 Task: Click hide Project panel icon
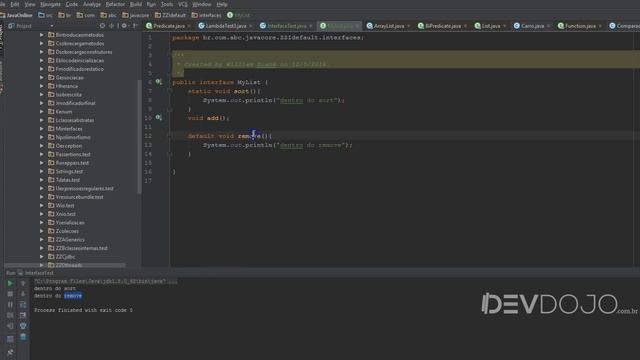tap(135, 26)
